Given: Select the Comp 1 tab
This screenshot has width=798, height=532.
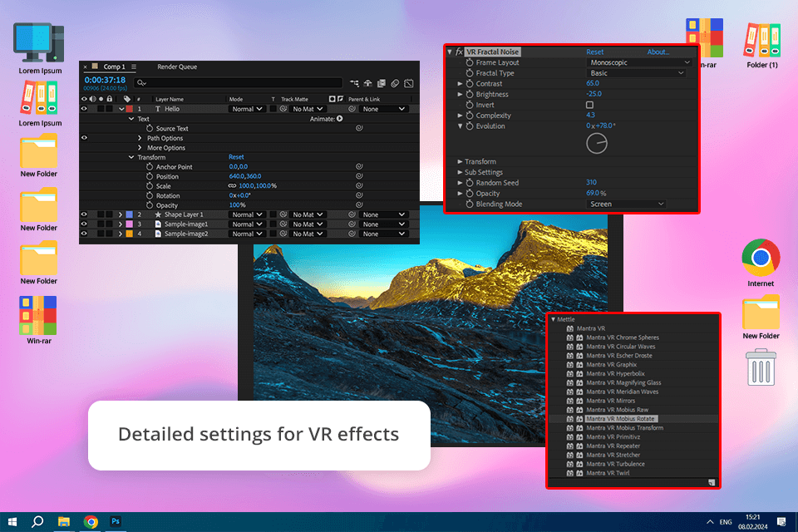Looking at the screenshot, I should pos(114,66).
